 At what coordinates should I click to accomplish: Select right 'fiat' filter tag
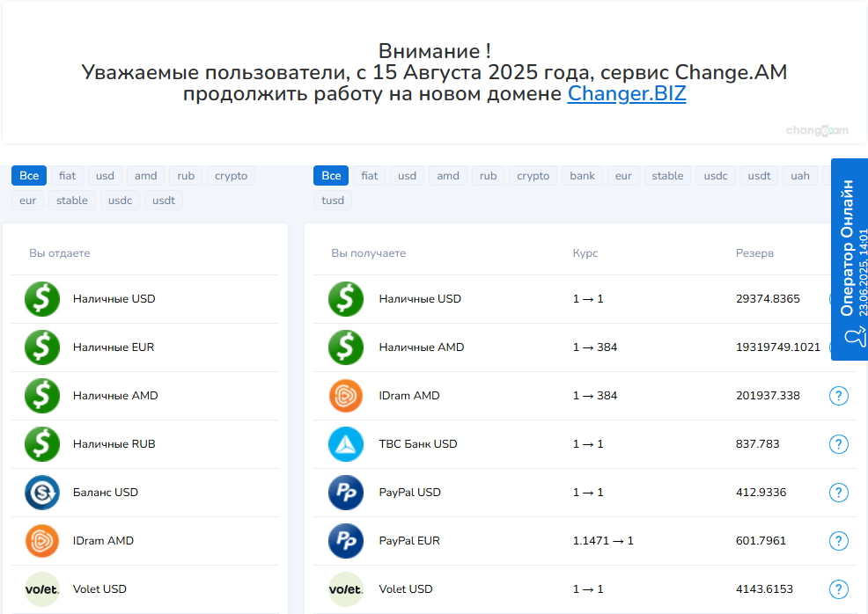coord(369,176)
